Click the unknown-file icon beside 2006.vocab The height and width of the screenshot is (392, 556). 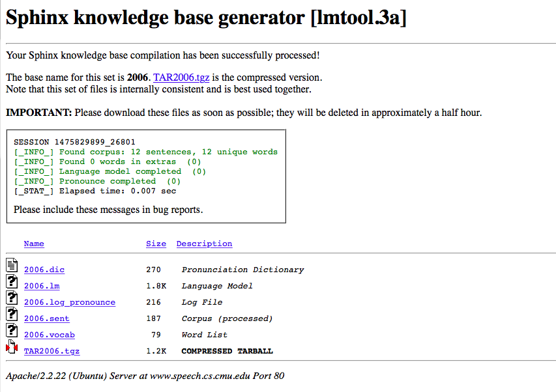click(x=12, y=330)
